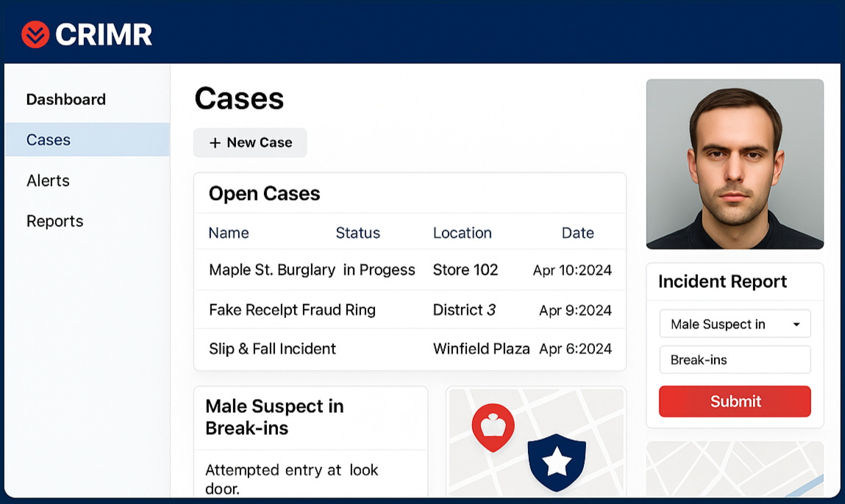Click the CRIMR red chevron logo icon
The image size is (845, 504).
tap(35, 35)
